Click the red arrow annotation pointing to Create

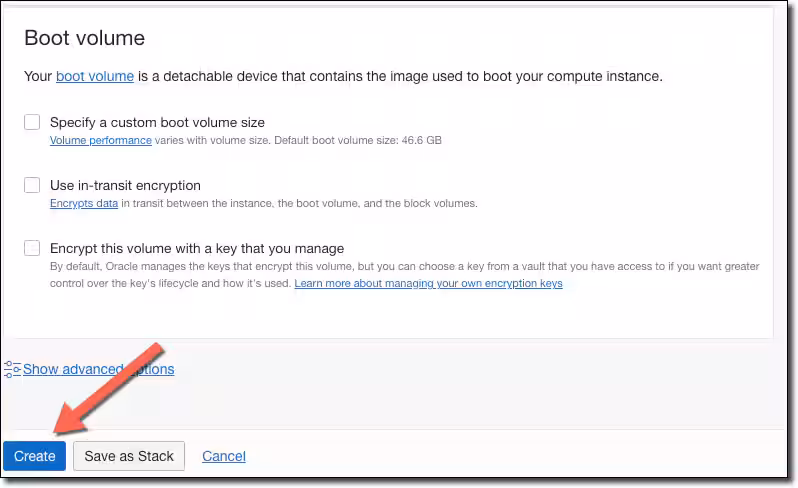click(x=108, y=390)
